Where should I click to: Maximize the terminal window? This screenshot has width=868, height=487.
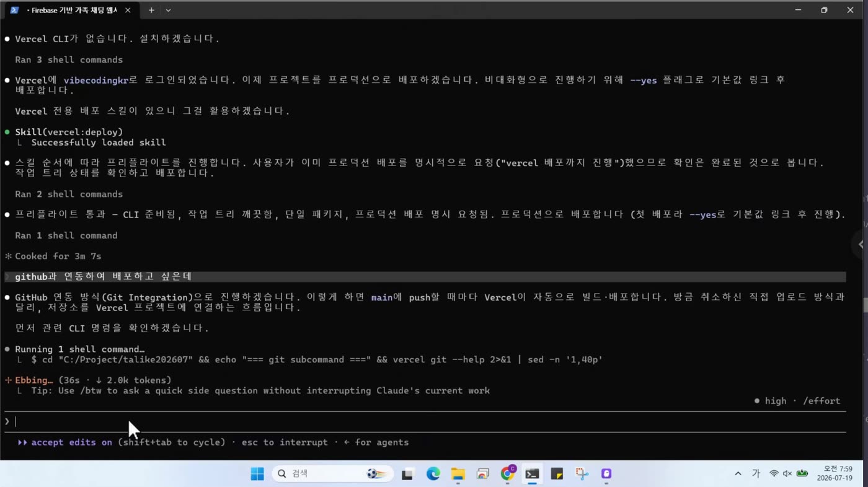point(824,10)
